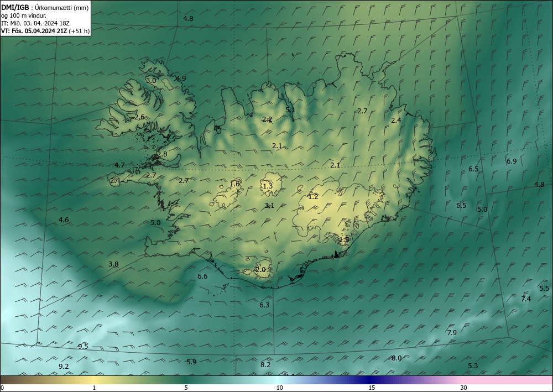Click the 6.3 value south of Iceland
The width and height of the screenshot is (553, 392).
pyautogui.click(x=264, y=305)
